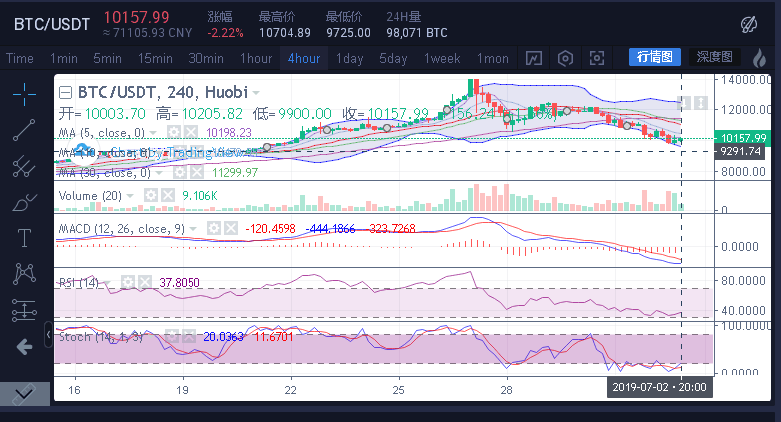Click the fullscreen screenshot icon
The image size is (781, 422).
click(597, 58)
